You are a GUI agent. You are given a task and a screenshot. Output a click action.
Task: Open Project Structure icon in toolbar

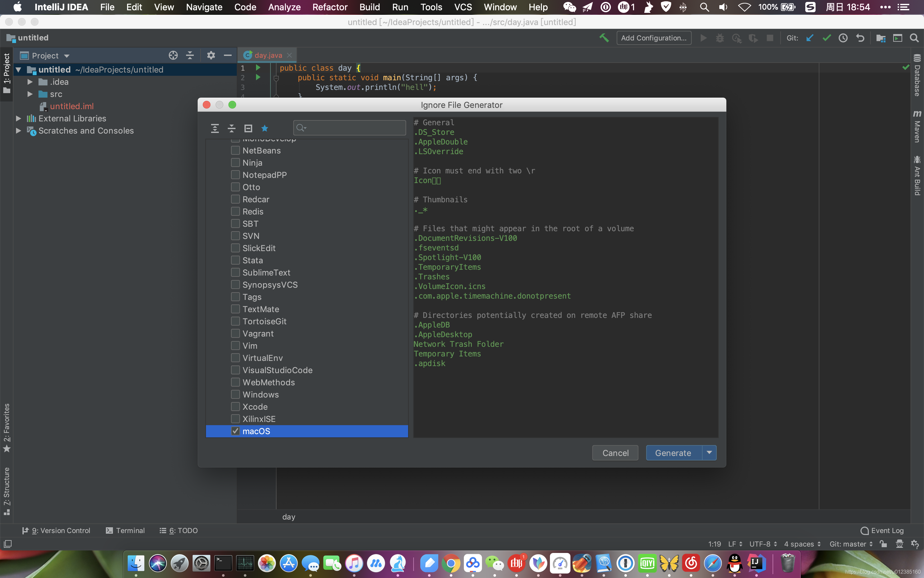click(x=881, y=38)
